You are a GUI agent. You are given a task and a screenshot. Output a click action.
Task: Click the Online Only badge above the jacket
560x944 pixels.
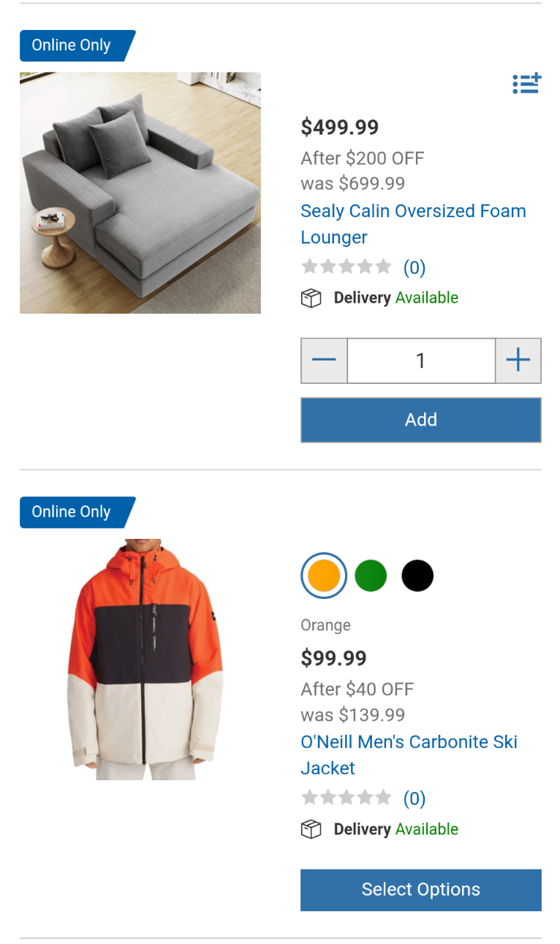[77, 512]
